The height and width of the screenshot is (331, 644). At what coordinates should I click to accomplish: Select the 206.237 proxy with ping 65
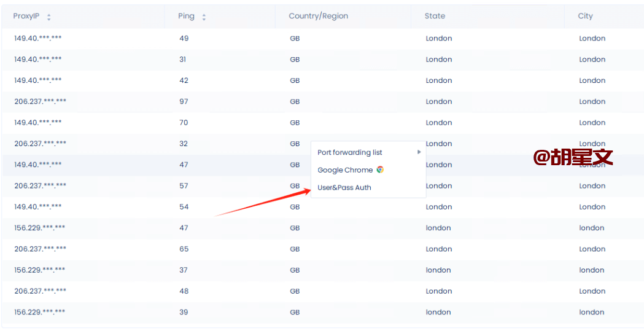(41, 249)
